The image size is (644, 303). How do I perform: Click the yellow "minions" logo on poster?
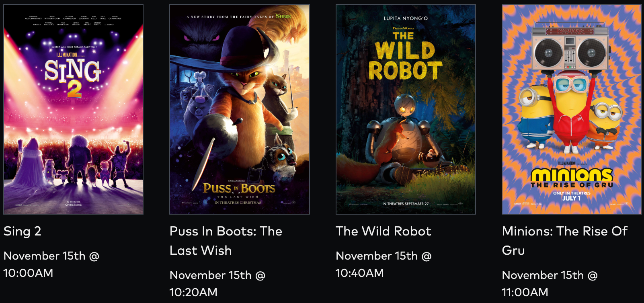click(572, 175)
